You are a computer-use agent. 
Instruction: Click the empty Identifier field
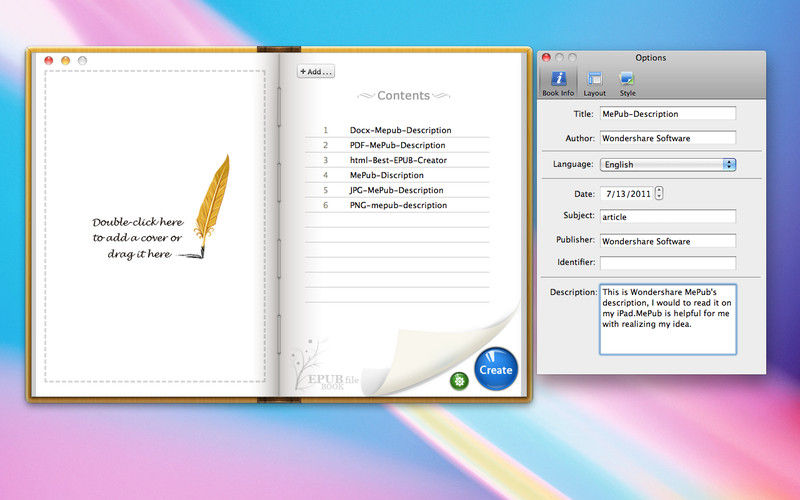667,263
